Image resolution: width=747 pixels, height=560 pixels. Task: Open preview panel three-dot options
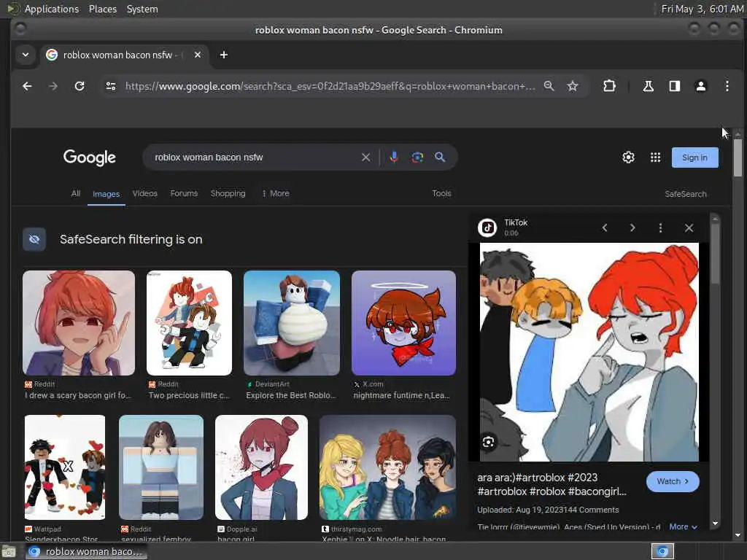tap(660, 228)
